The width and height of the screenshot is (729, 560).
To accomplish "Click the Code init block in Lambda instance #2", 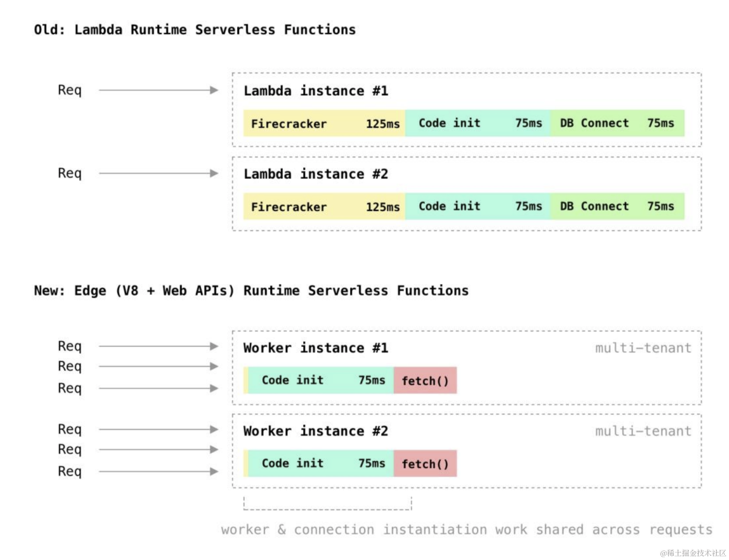I will coord(478,207).
